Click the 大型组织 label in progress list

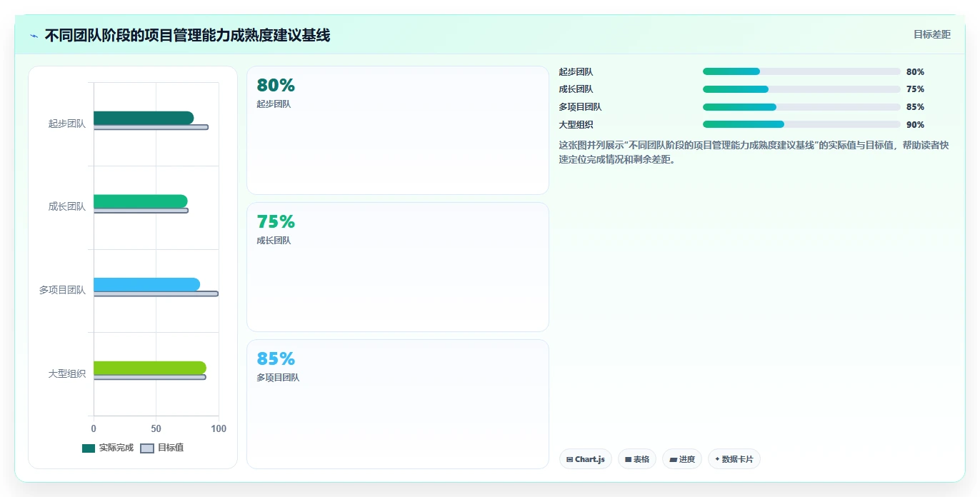coord(576,125)
